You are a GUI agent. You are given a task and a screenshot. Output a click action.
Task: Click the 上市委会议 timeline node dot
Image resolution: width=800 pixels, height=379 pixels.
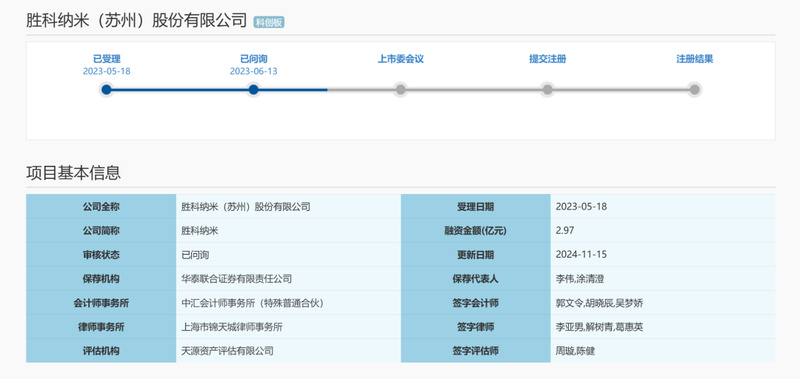click(401, 90)
